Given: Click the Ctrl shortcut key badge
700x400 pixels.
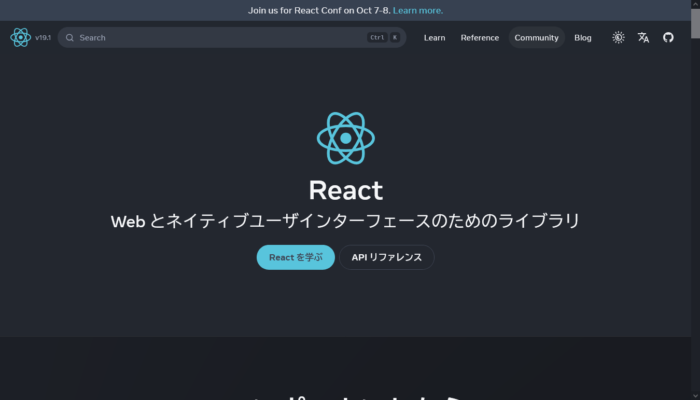Looking at the screenshot, I should click(377, 38).
